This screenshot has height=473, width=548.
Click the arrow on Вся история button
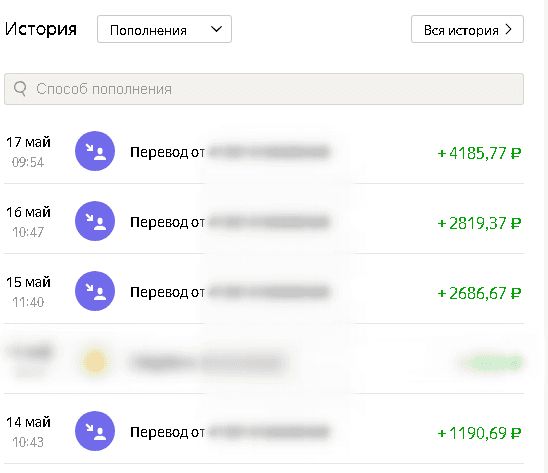coord(509,29)
